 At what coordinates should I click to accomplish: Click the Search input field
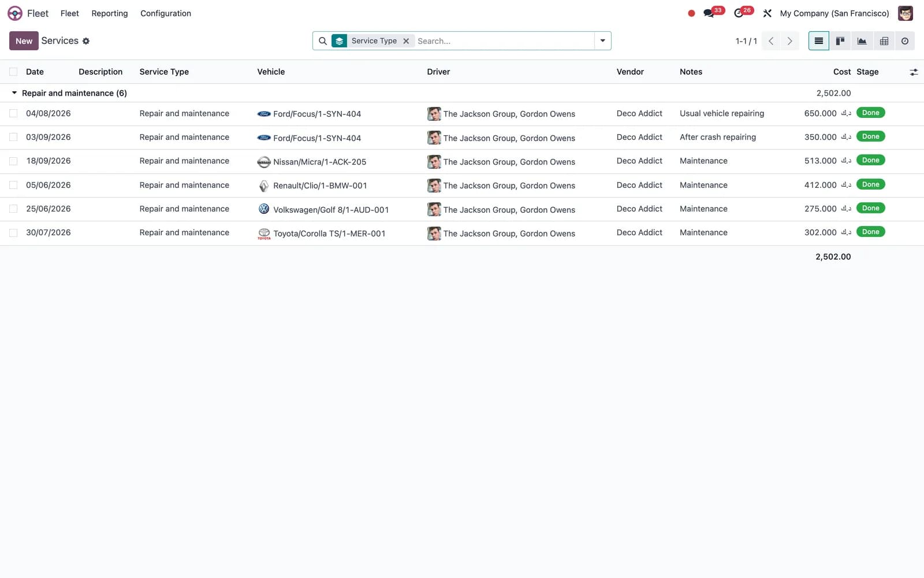[x=504, y=41]
